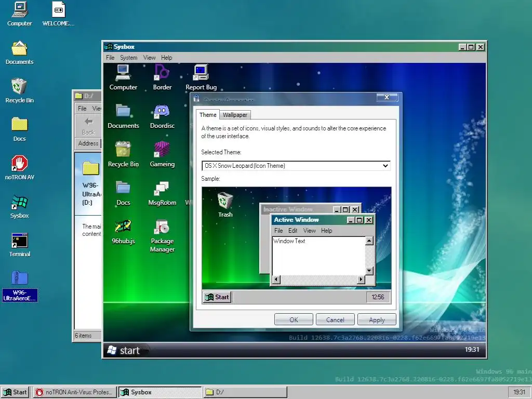Open the blue Docs folder inside Sysbox
532x399 pixels.
[x=123, y=193]
